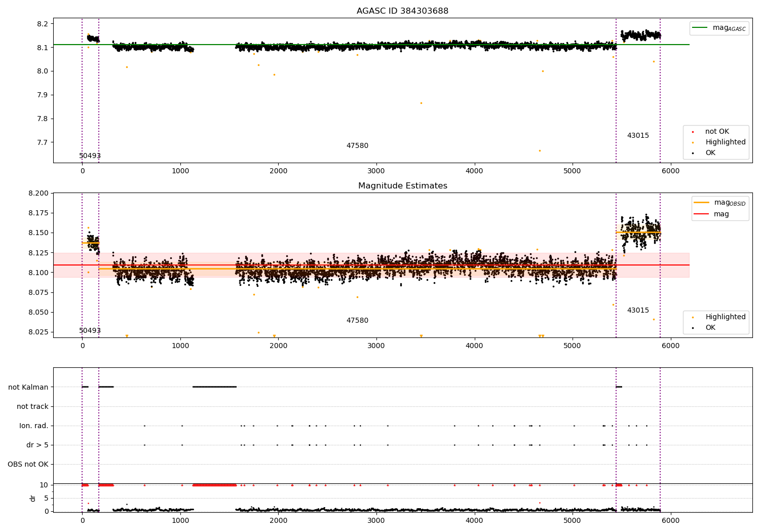The image size is (760, 532).
Task: Click the '8.050' y-axis tick label
Action: 39,313
